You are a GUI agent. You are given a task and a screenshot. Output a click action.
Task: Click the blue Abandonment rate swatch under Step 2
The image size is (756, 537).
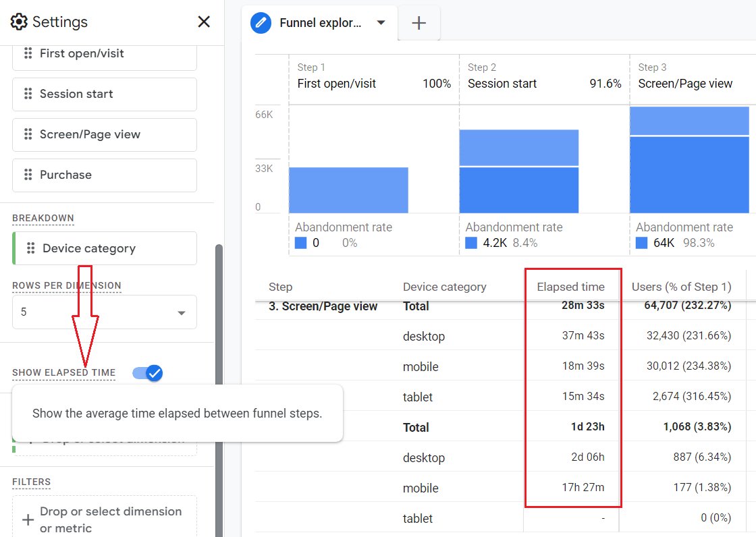[470, 243]
